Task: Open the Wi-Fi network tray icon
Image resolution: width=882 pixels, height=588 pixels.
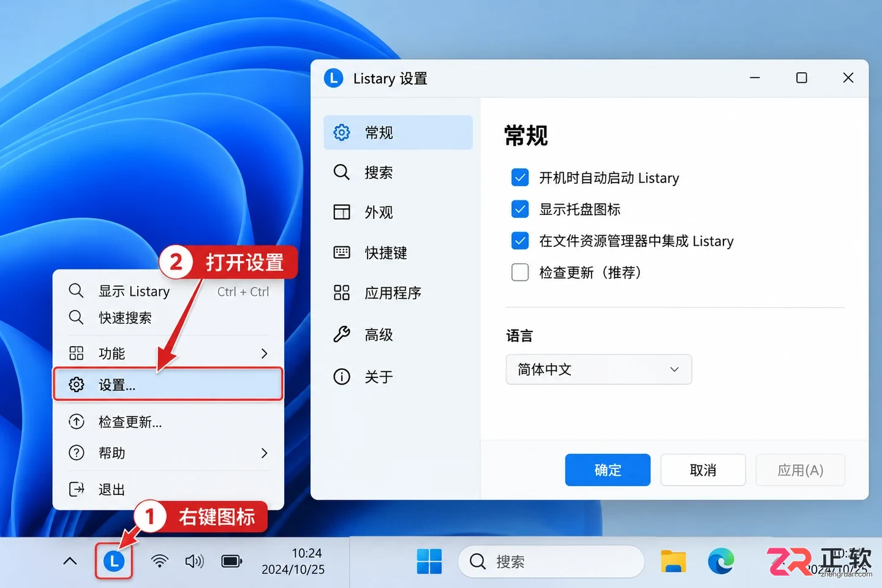Action: click(x=160, y=561)
